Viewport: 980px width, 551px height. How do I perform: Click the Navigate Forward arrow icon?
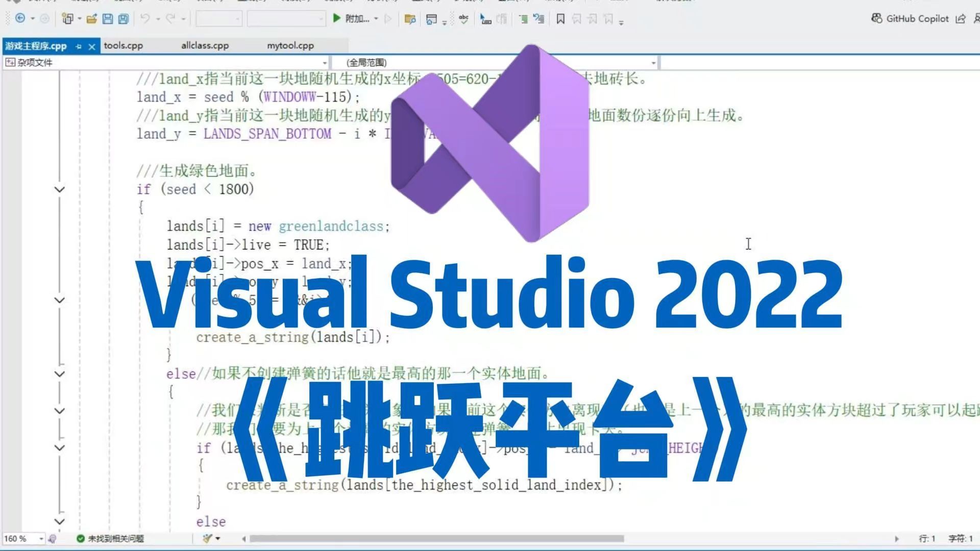coord(45,18)
